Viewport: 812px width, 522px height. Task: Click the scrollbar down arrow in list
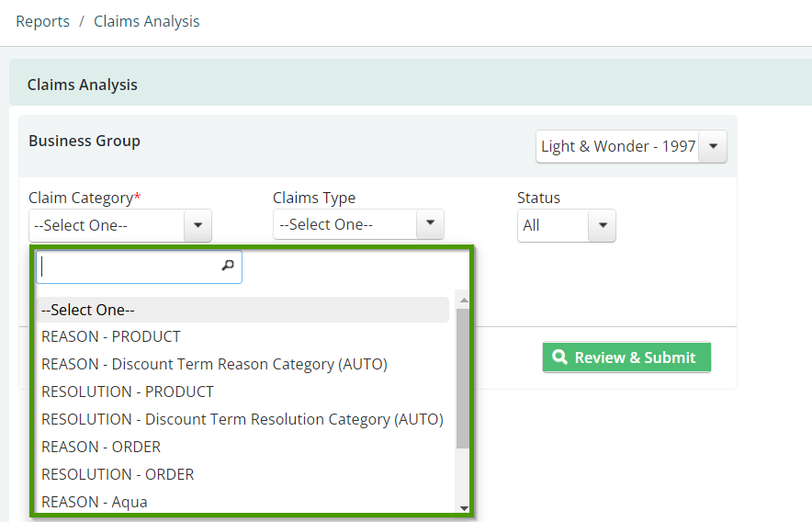[464, 508]
